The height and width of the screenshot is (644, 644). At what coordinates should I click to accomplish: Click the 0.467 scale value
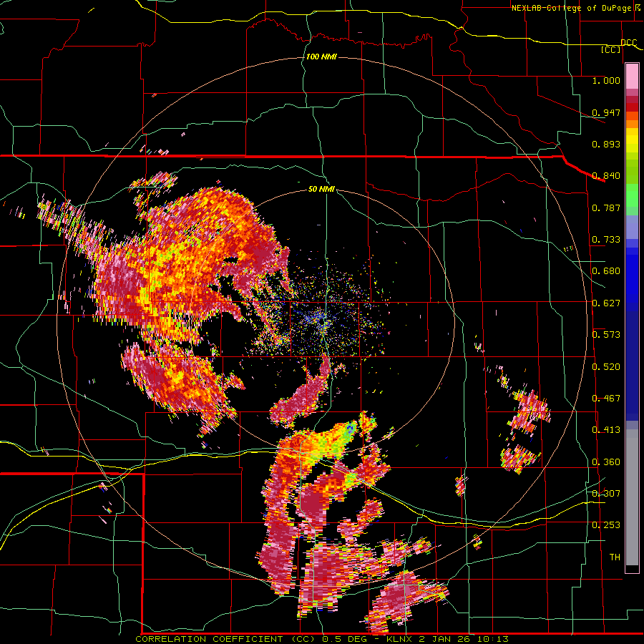[606, 399]
